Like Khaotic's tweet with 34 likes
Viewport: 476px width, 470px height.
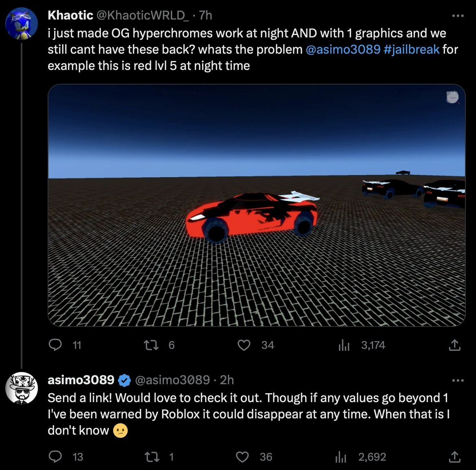tap(244, 345)
